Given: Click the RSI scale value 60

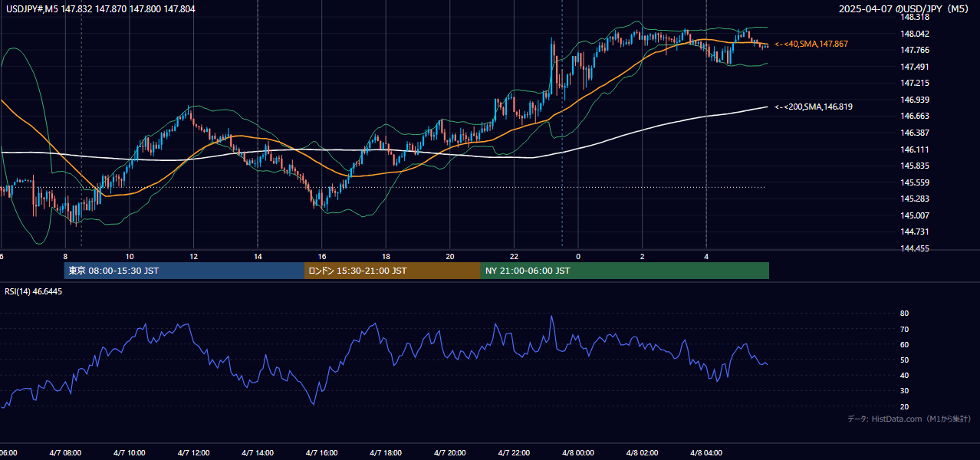Looking at the screenshot, I should pos(904,344).
